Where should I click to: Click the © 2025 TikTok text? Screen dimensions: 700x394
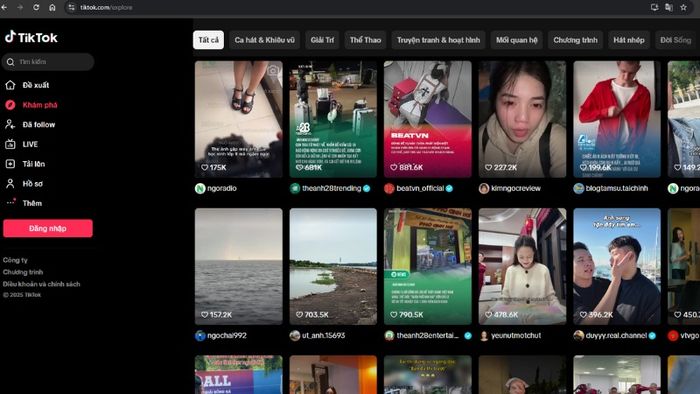pyautogui.click(x=21, y=294)
